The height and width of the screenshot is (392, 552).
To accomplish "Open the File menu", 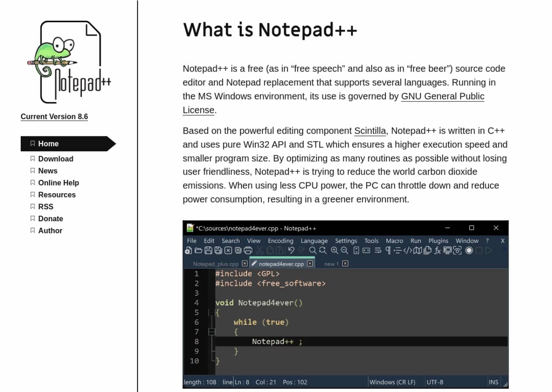I will pos(191,241).
